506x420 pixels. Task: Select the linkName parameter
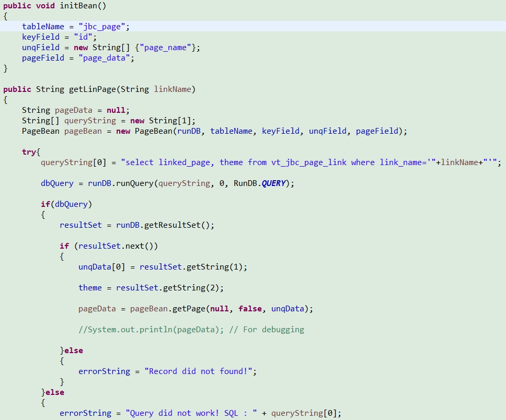172,89
